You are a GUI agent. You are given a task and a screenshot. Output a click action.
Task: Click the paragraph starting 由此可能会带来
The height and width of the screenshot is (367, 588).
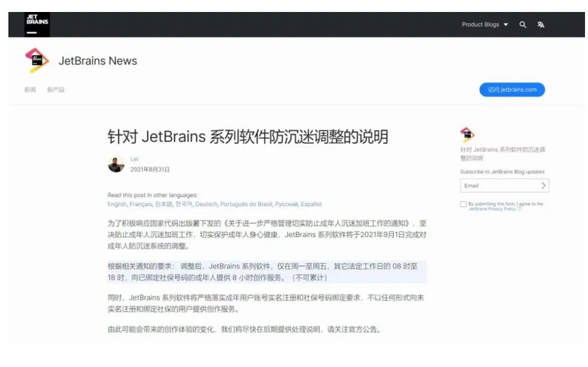(x=245, y=329)
